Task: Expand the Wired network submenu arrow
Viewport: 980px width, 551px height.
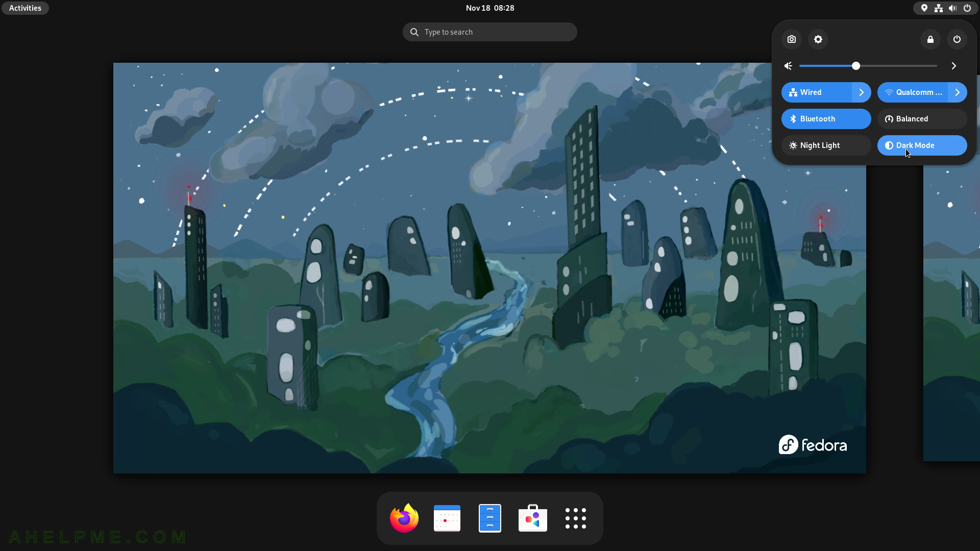Action: [862, 92]
